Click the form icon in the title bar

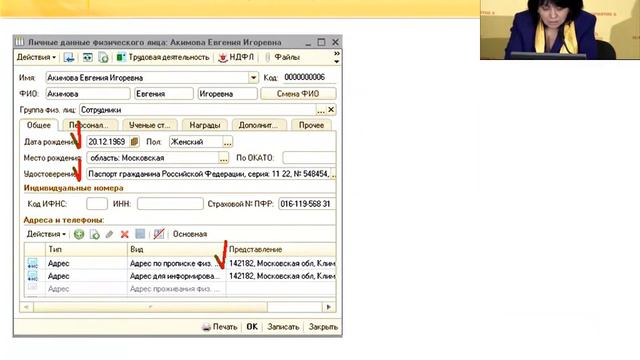pyautogui.click(x=20, y=42)
